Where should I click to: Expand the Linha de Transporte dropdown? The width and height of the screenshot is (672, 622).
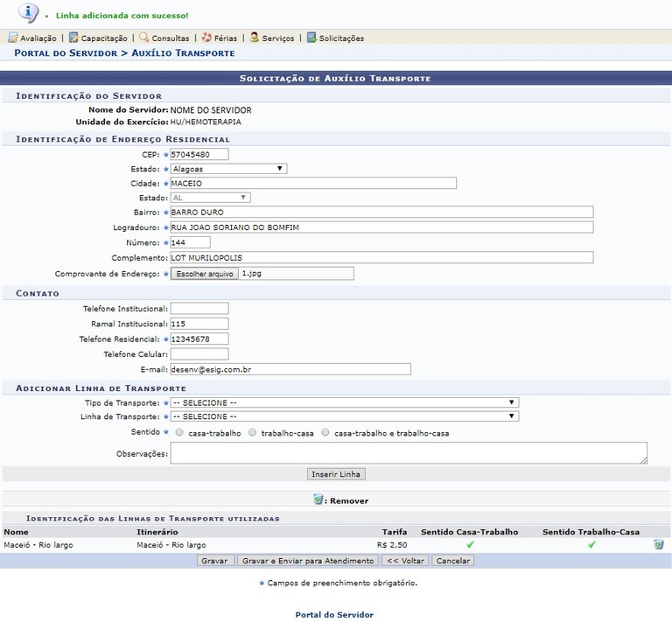coord(344,416)
